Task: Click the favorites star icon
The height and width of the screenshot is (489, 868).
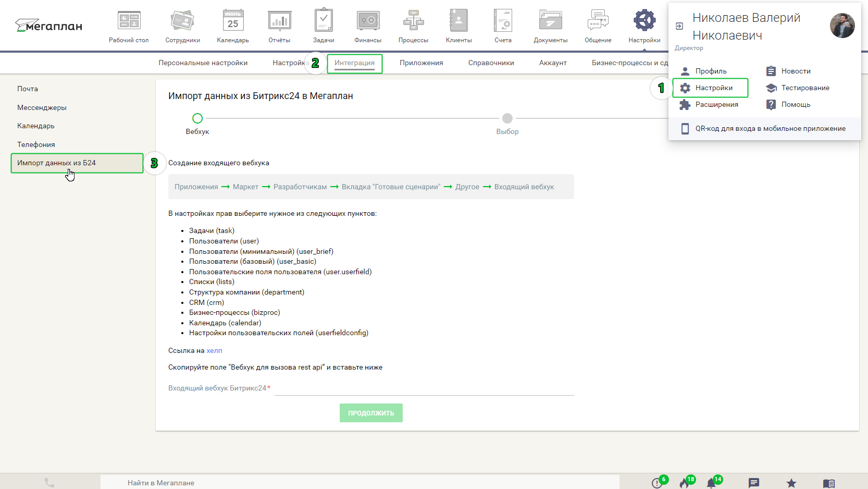Action: pyautogui.click(x=791, y=483)
